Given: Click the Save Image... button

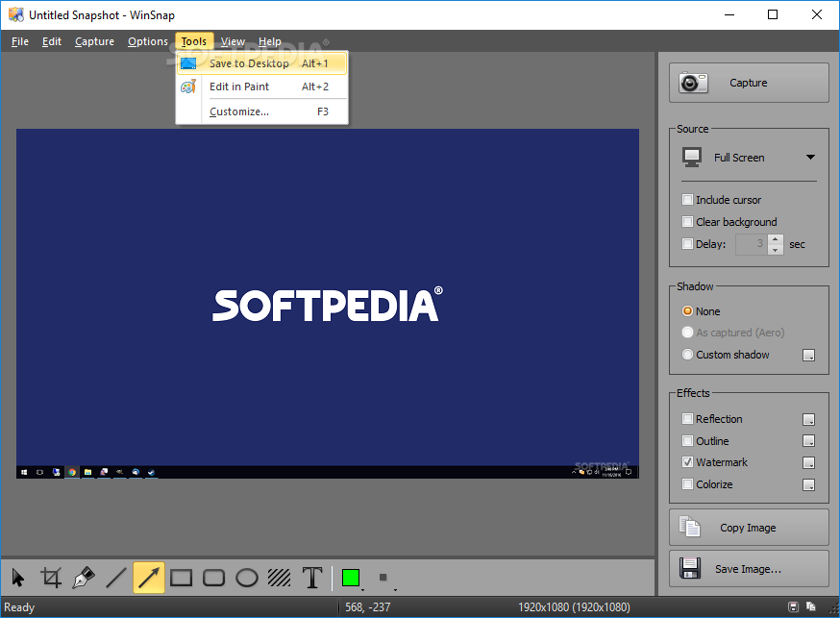Looking at the screenshot, I should pyautogui.click(x=749, y=569).
